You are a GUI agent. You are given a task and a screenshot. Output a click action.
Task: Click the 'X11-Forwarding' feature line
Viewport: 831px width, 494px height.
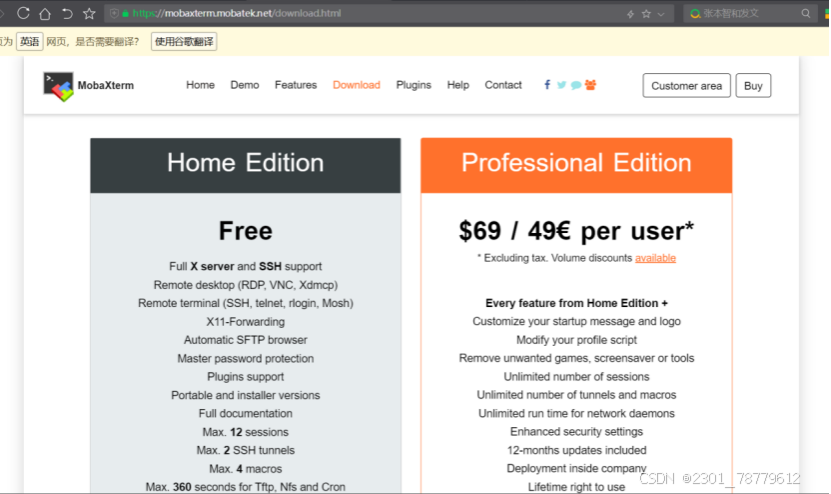(x=245, y=322)
